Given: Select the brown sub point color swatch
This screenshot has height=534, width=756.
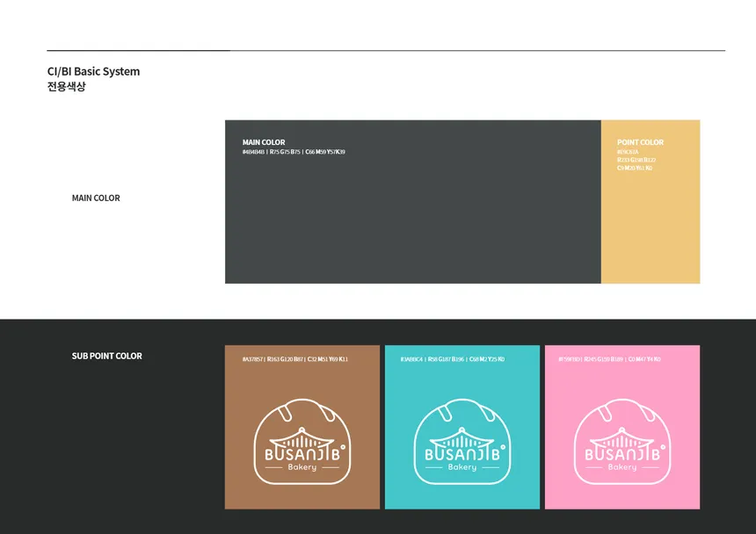Looking at the screenshot, I should 302,427.
